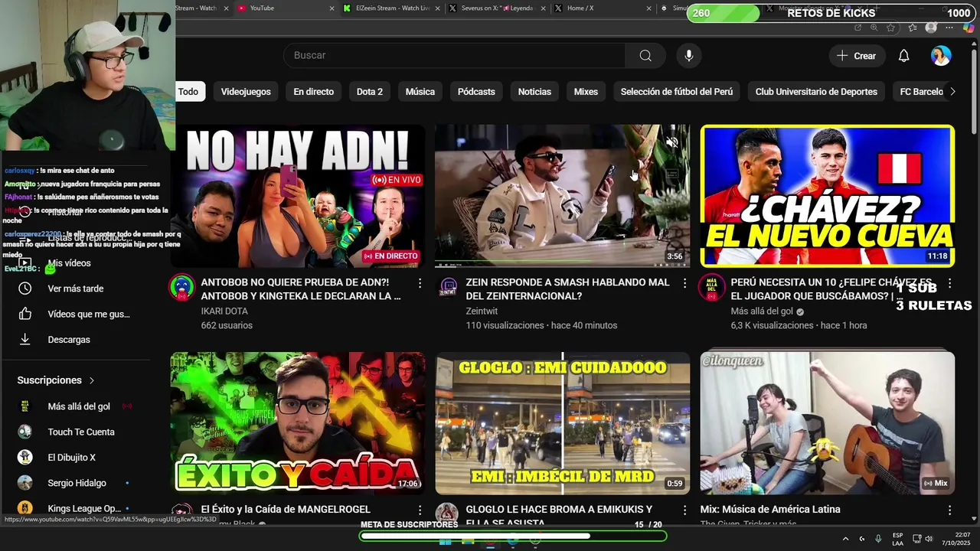Image resolution: width=980 pixels, height=551 pixels.
Task: Open browser profile icon
Action: 931,28
